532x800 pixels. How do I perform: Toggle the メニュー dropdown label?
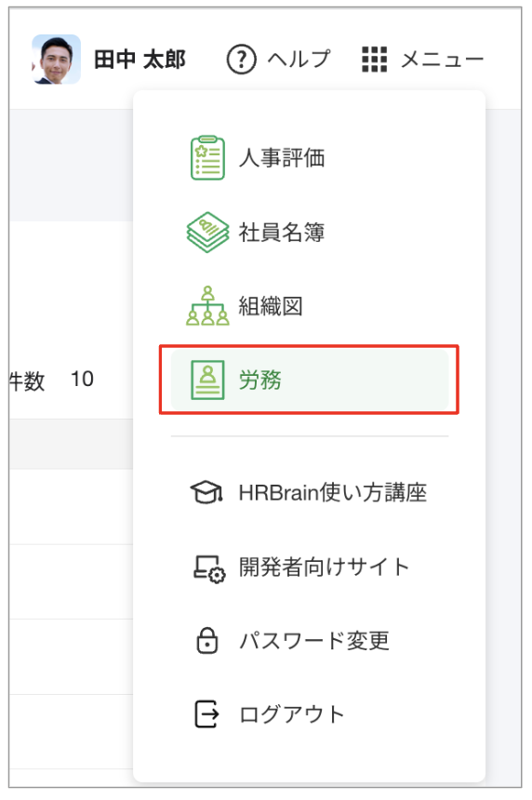[442, 60]
